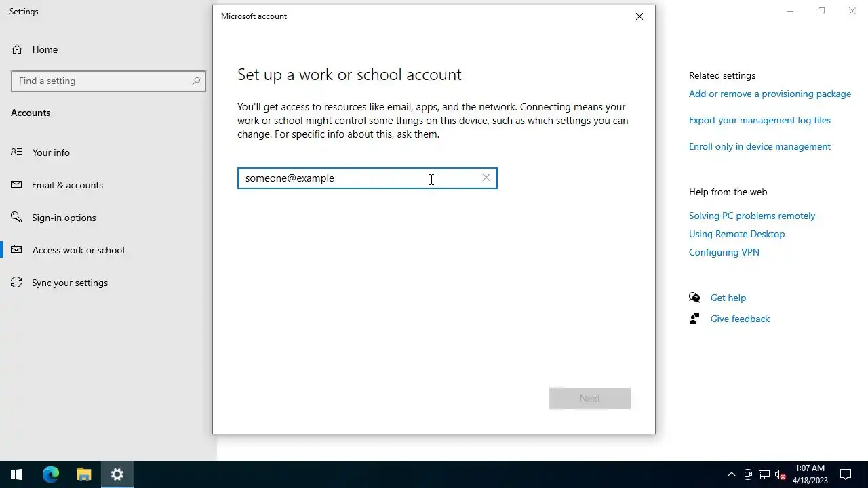The image size is (868, 488).
Task: Click the Give feedback link
Action: (740, 319)
